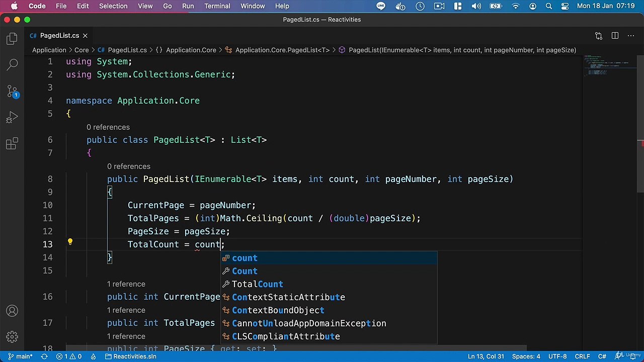Click the macOS clock 'Mon 18 Jan 07:19'

coord(606,6)
